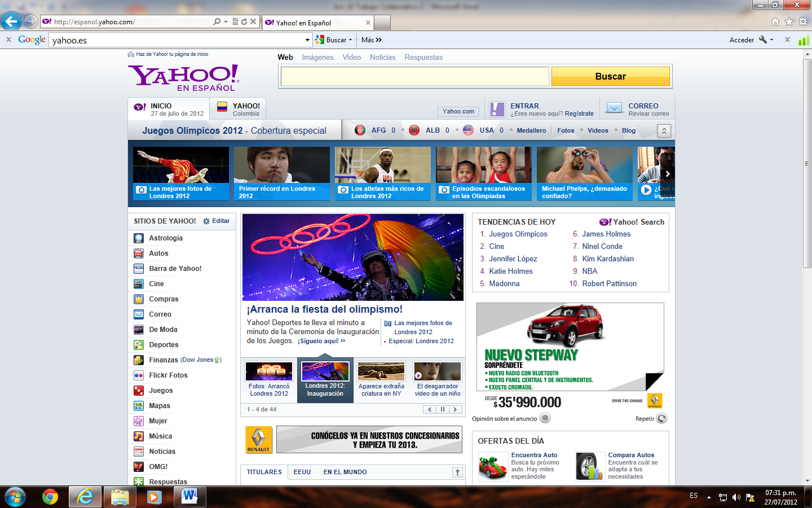Click the Windows Start button

click(15, 497)
